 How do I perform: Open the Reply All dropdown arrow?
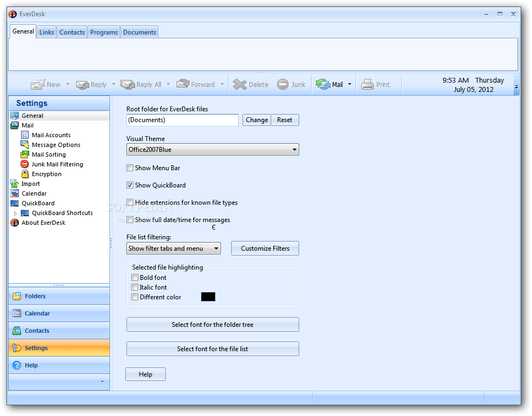(168, 84)
